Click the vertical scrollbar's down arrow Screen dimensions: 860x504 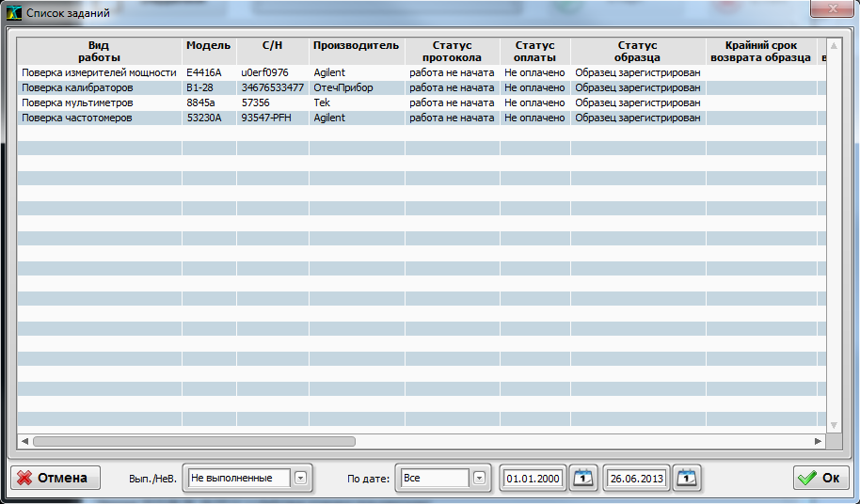coord(833,425)
